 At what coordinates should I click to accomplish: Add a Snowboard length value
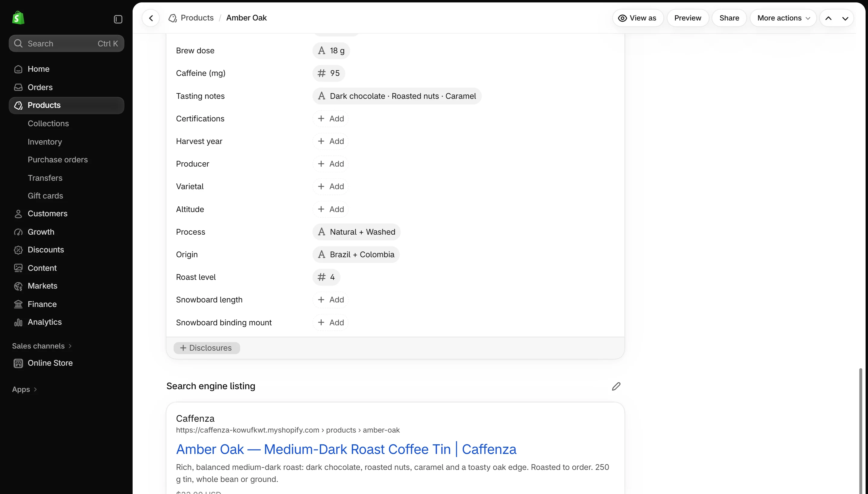331,300
